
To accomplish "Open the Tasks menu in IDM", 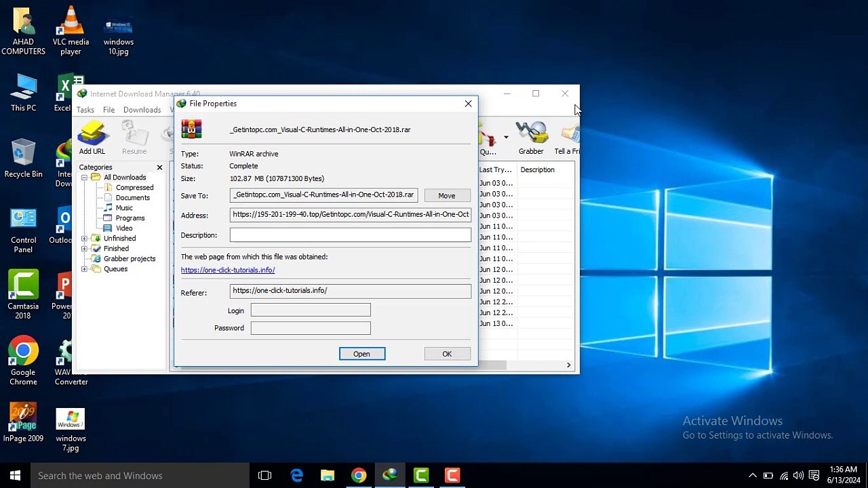I will 85,110.
